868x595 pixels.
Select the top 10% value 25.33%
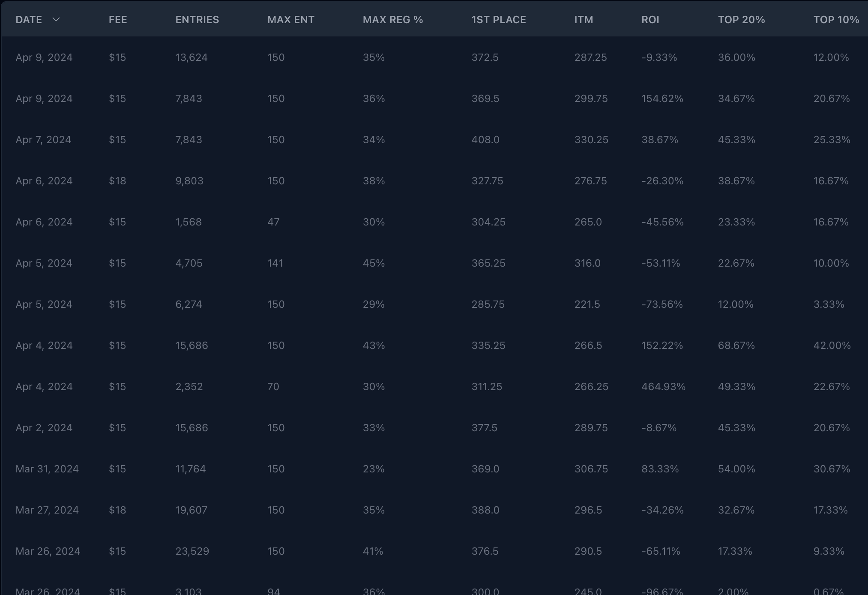coord(832,140)
